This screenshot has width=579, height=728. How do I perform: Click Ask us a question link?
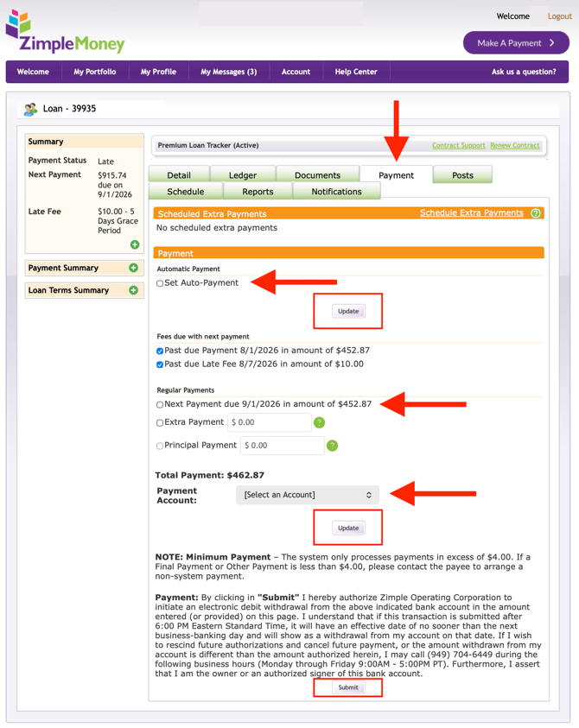point(524,72)
